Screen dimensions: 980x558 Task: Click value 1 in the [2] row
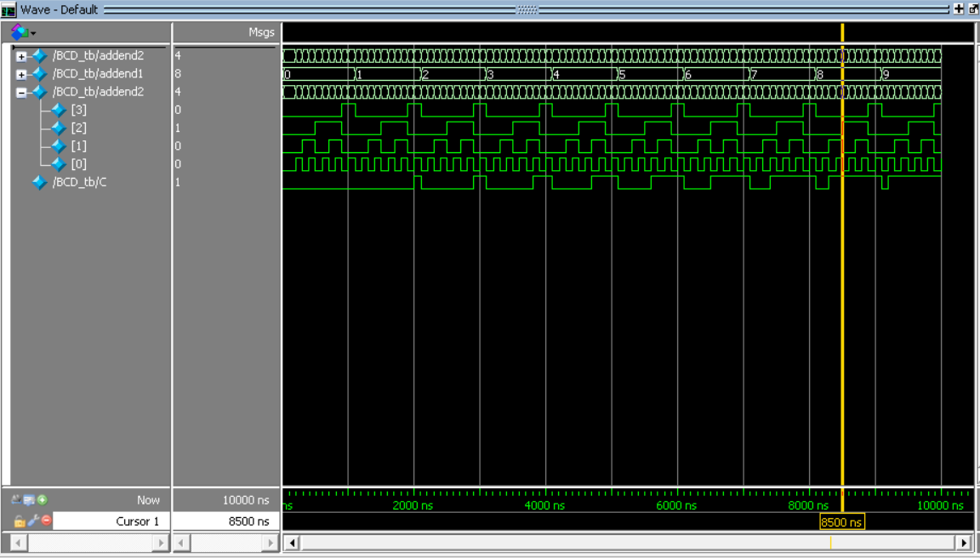[x=178, y=128]
